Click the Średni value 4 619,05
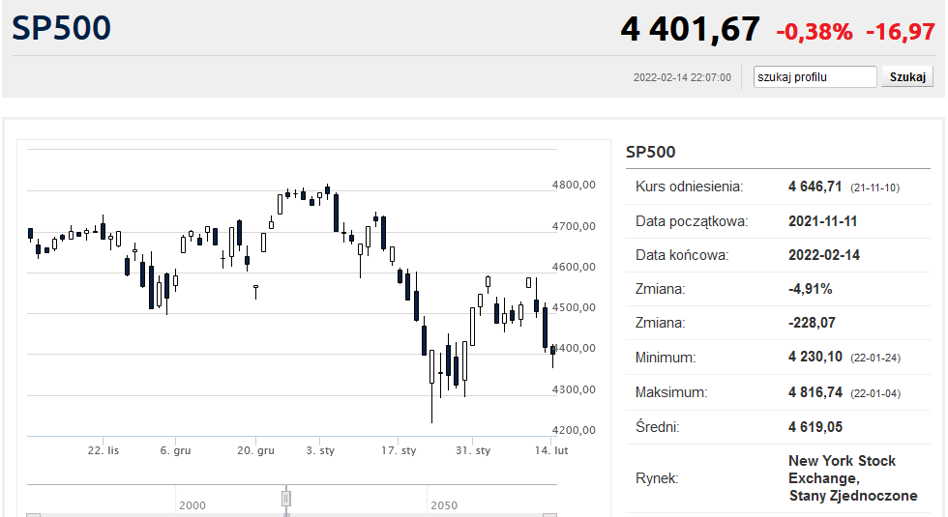This screenshot has height=517, width=948. pos(815,427)
